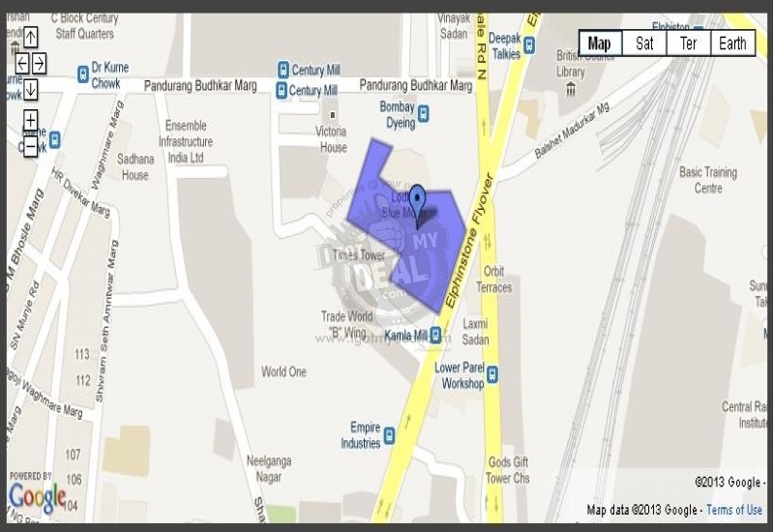Switch to the Sat view tab
Image resolution: width=774 pixels, height=532 pixels.
(x=644, y=44)
